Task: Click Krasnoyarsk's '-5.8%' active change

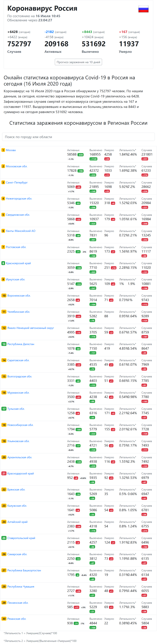Action: pyautogui.click(x=71, y=272)
